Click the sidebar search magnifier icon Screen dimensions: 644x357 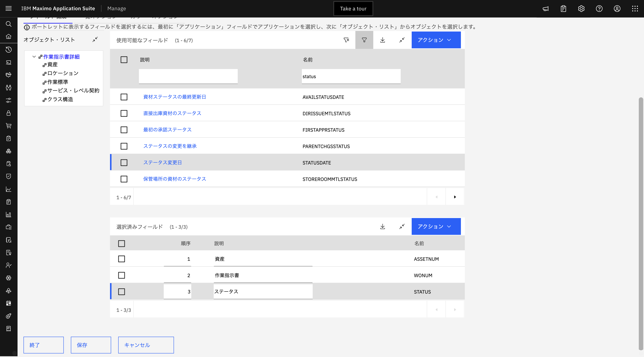pyautogui.click(x=9, y=24)
